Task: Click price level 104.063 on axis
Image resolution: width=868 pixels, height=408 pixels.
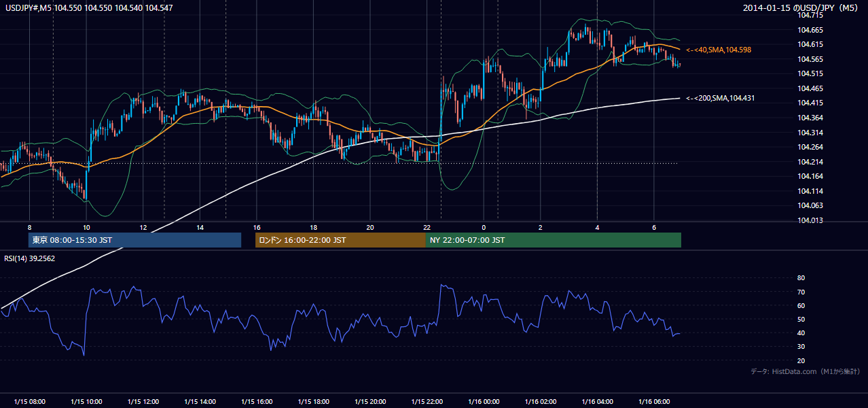Action: click(x=812, y=205)
